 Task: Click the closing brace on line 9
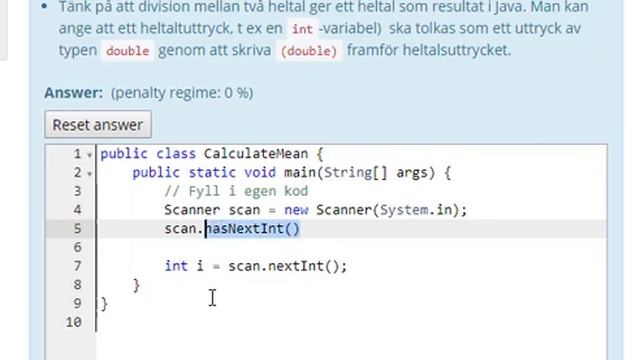(x=104, y=304)
